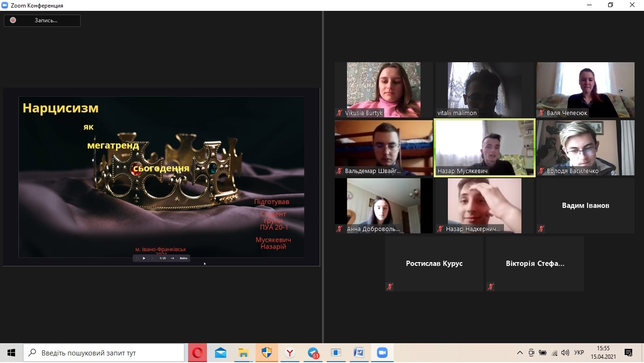Open the УКР keyboard language switcher
644x363 pixels.
point(579,353)
